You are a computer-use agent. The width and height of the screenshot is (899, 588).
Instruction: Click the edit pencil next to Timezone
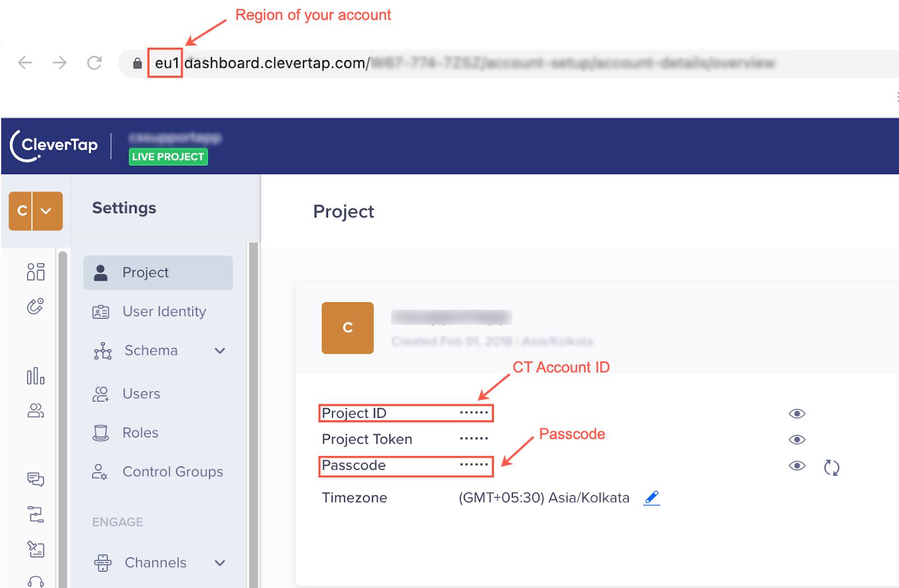click(651, 497)
